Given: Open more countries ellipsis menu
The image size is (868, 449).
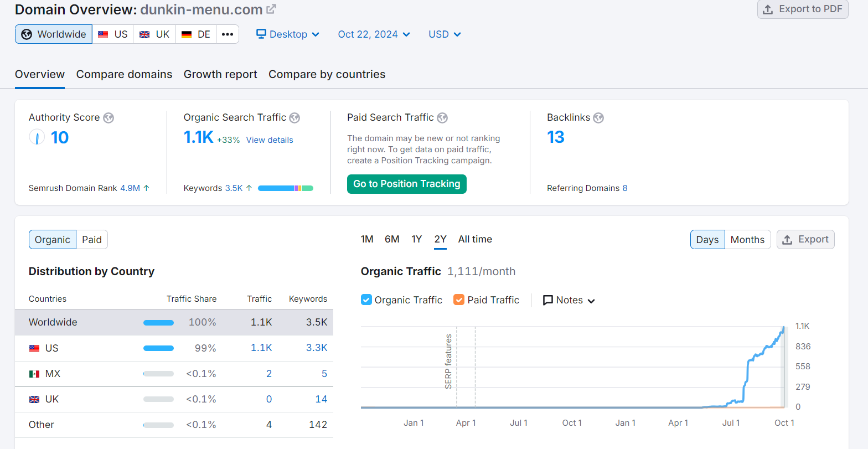Looking at the screenshot, I should 228,34.
